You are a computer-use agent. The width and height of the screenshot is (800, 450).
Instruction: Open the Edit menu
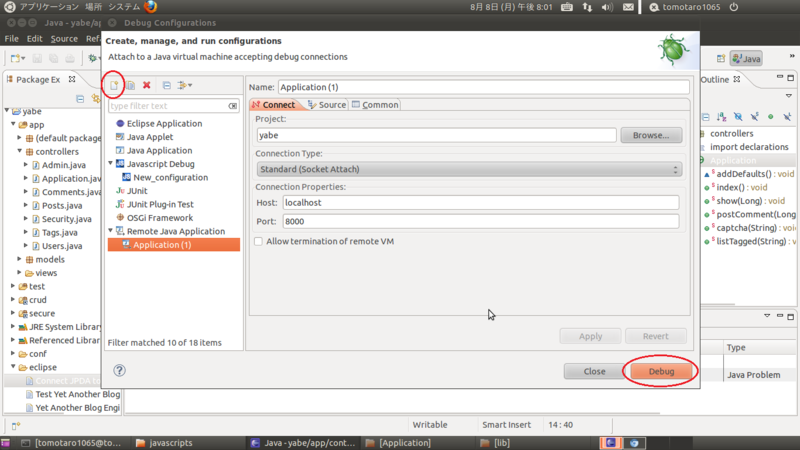pyautogui.click(x=34, y=39)
